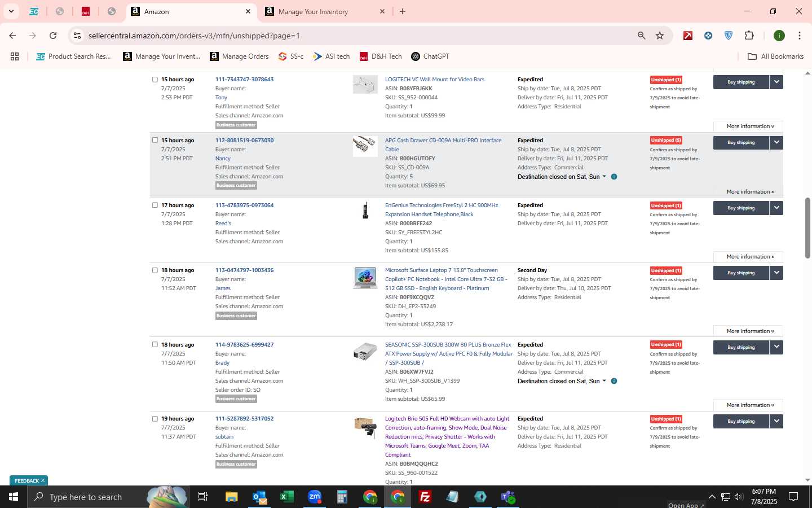Open Manage Orders bookmark

coord(239,56)
